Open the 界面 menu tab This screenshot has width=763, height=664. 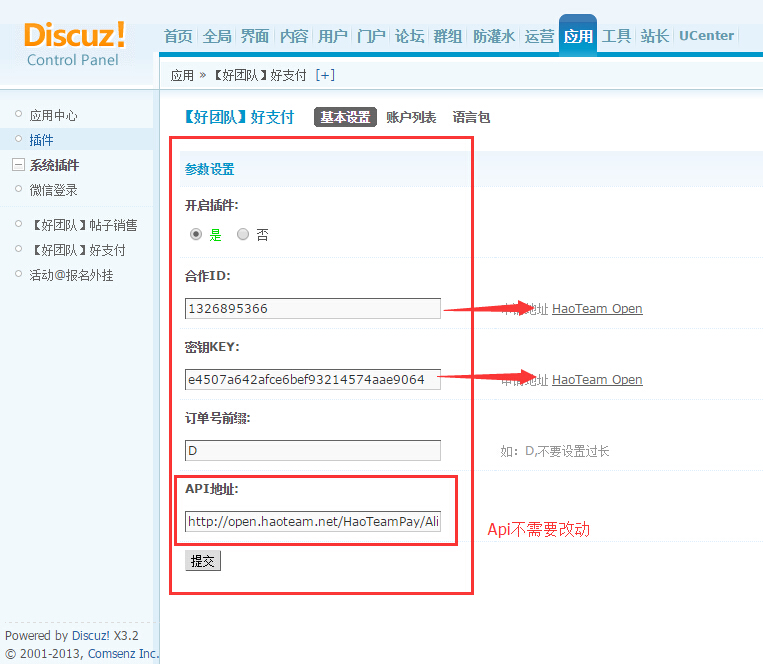click(255, 36)
